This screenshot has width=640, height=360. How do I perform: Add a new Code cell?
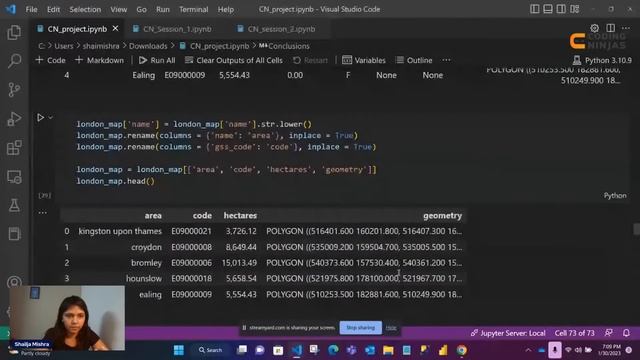[x=51, y=60]
